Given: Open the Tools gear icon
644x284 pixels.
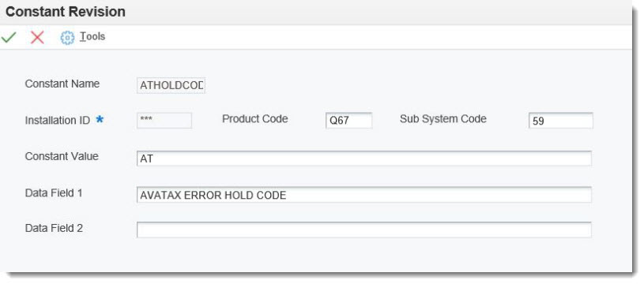Looking at the screenshot, I should coord(67,38).
